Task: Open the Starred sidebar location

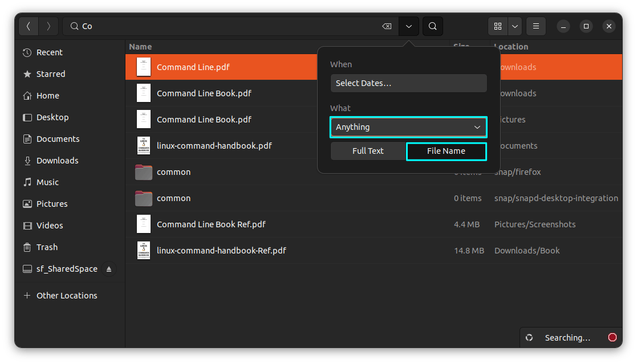Action: pos(51,74)
